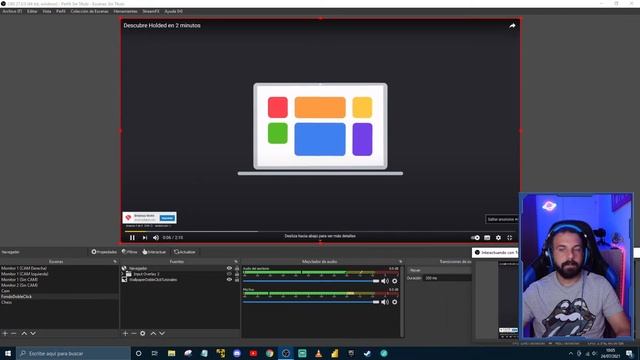Open the Vista menu
The image size is (640, 360).
click(47, 11)
